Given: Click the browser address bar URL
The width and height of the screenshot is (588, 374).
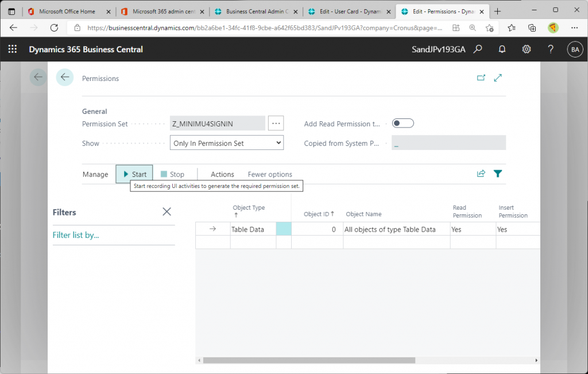Looking at the screenshot, I should [x=265, y=28].
